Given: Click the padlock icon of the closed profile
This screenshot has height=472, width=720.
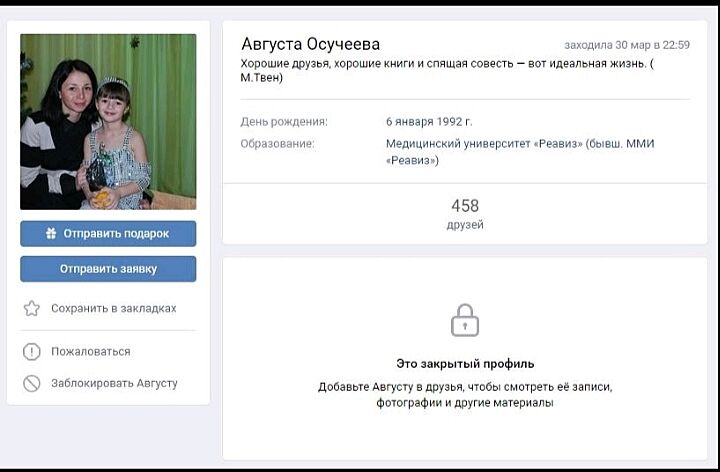Looking at the screenshot, I should coord(465,320).
